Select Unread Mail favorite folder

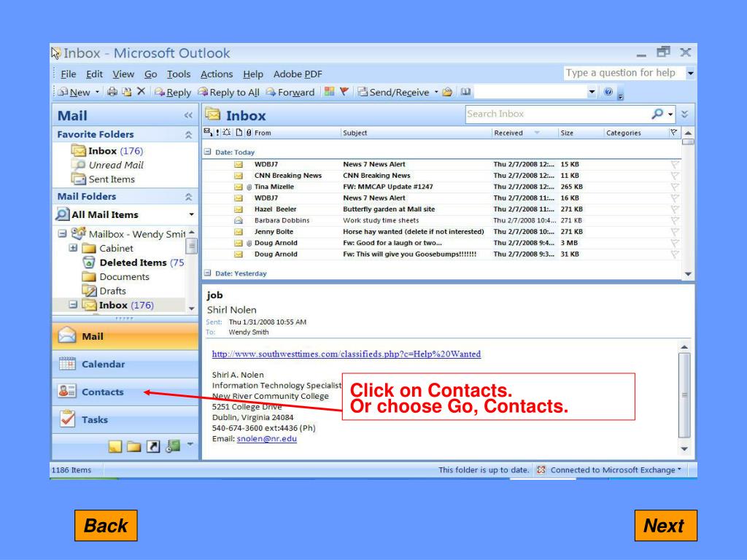tap(116, 165)
